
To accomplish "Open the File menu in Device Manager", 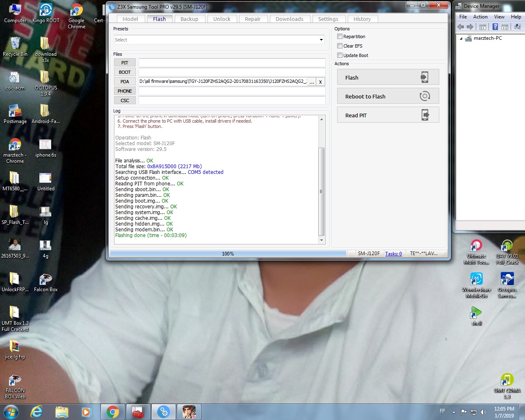I will click(463, 17).
